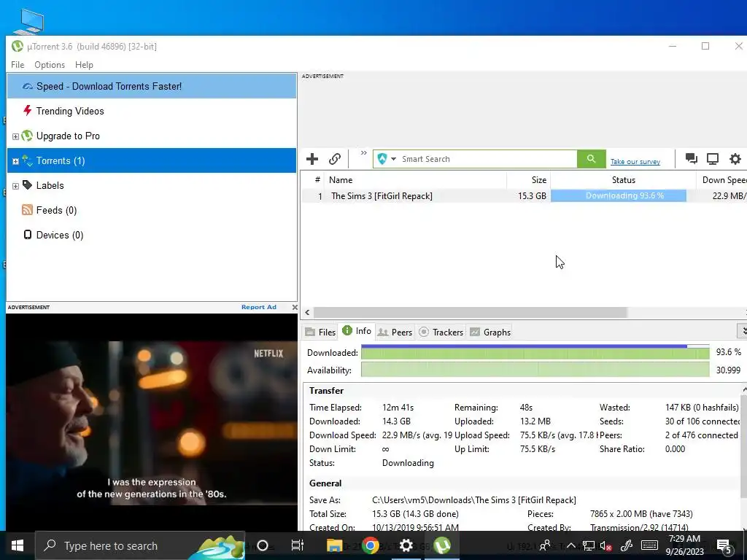This screenshot has width=747, height=560.
Task: Expand the Torrents tree node
Action: coord(15,161)
